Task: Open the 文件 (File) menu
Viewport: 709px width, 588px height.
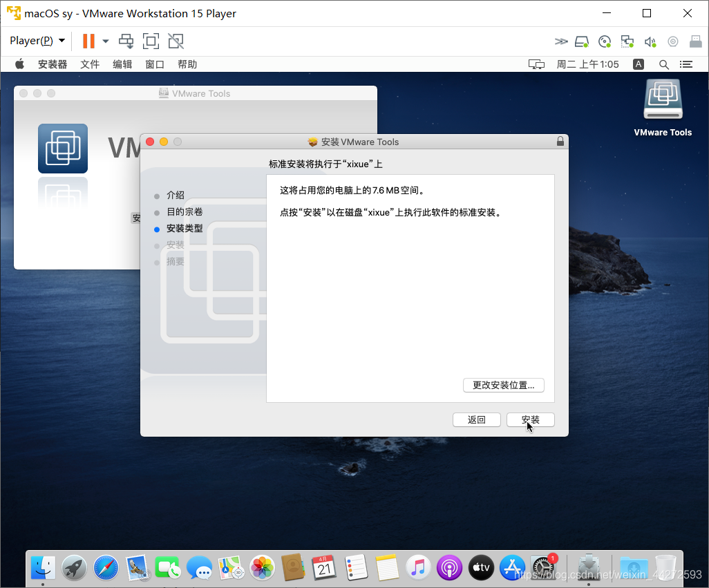Action: tap(90, 64)
